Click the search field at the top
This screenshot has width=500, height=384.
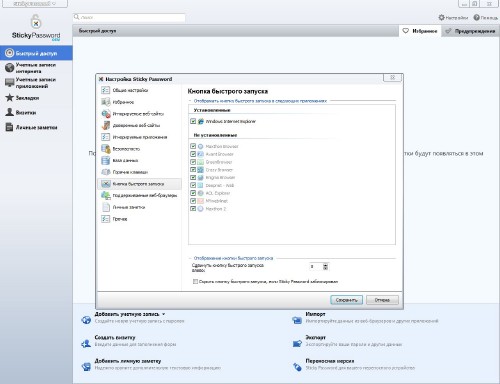[x=129, y=17]
